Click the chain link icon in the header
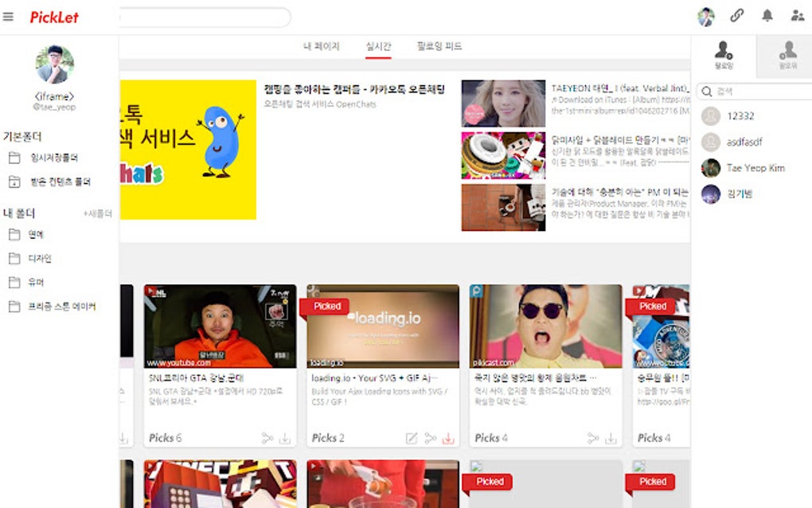The width and height of the screenshot is (812, 508). (x=737, y=16)
